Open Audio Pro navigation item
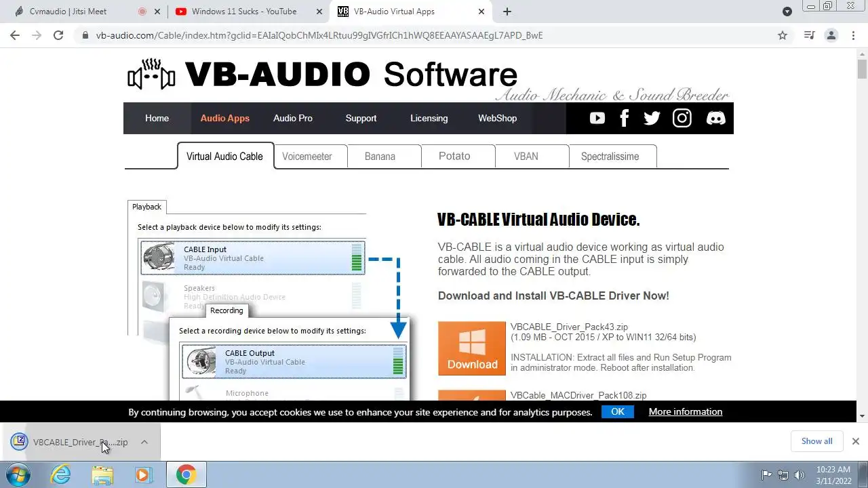868x488 pixels. pos(293,118)
